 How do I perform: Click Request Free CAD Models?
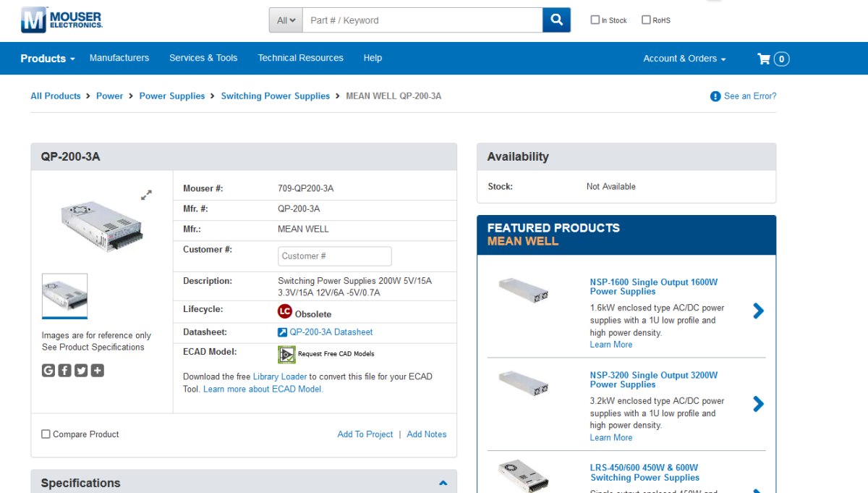pyautogui.click(x=336, y=354)
